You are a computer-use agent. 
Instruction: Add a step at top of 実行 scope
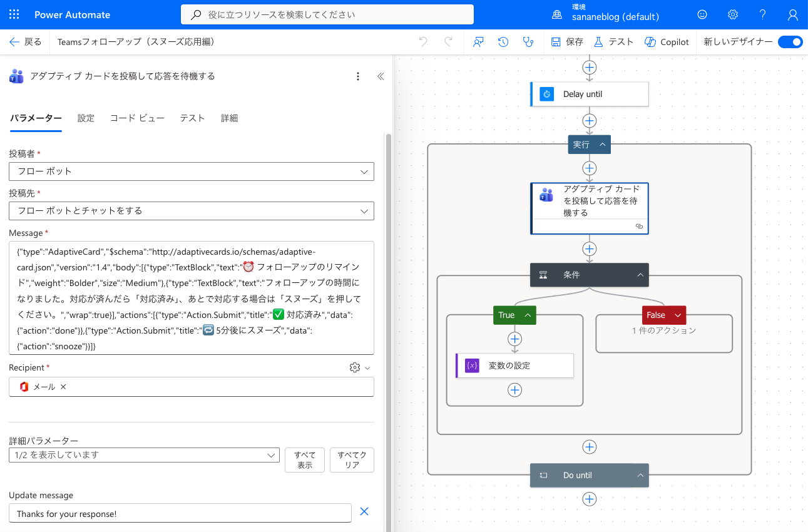[x=590, y=168]
